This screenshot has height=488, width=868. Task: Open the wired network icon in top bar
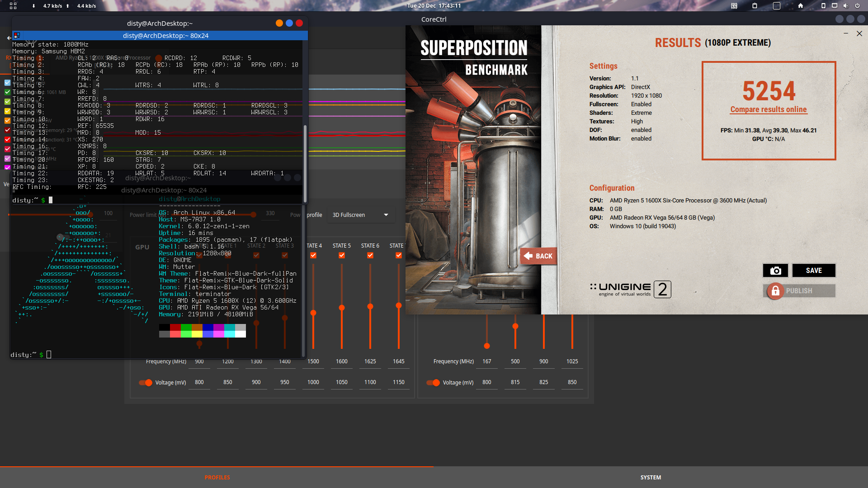click(x=835, y=6)
